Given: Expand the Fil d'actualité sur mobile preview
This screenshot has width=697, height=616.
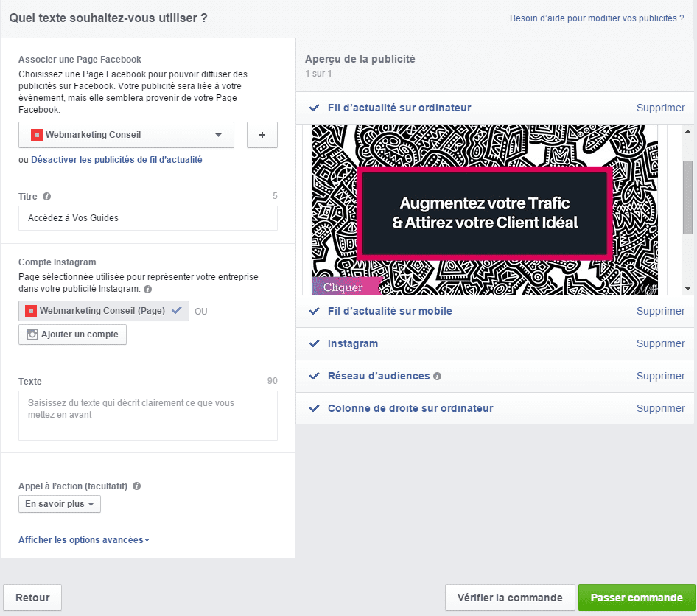Looking at the screenshot, I should coord(390,311).
